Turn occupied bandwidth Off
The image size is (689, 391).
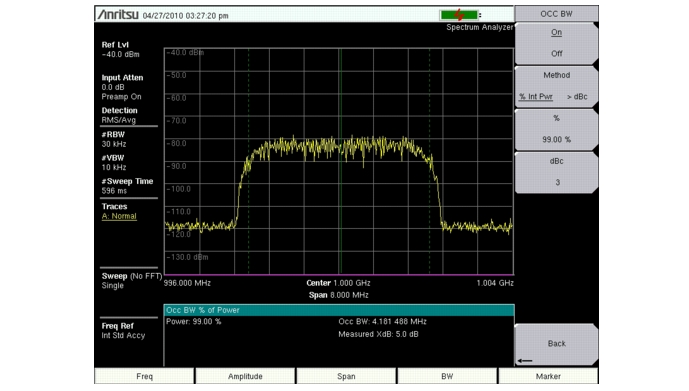pos(556,54)
